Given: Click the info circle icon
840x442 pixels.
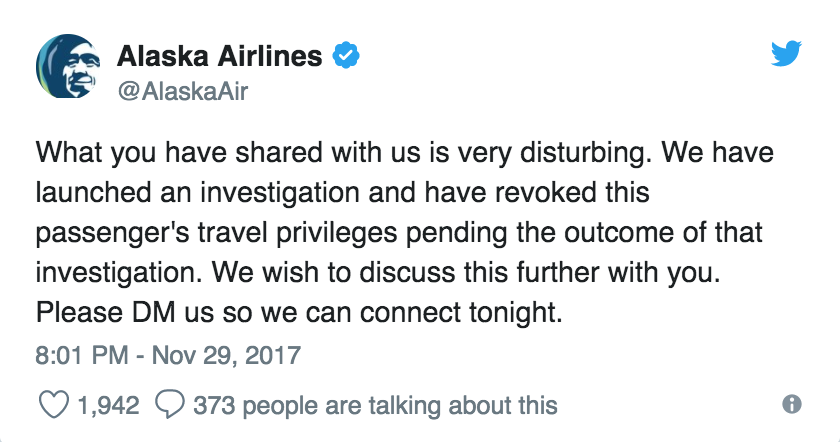Looking at the screenshot, I should tap(792, 403).
